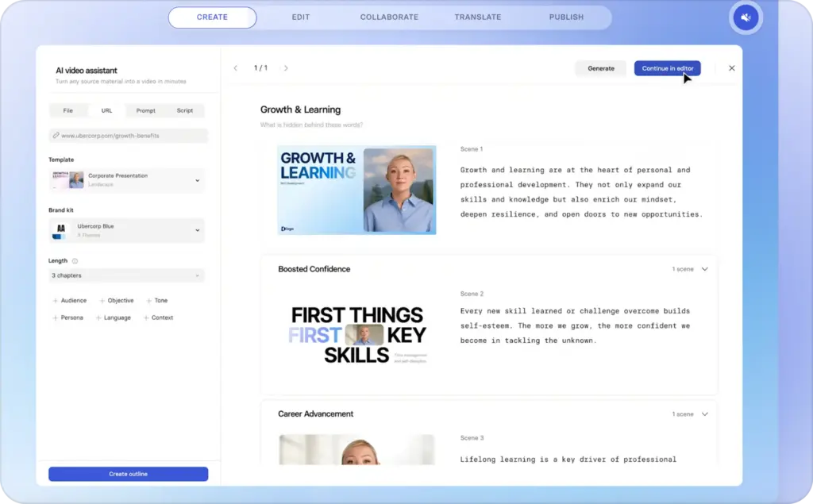813x504 pixels.
Task: Open the Brand kit dropdown Ubercorp Blue
Action: click(127, 230)
